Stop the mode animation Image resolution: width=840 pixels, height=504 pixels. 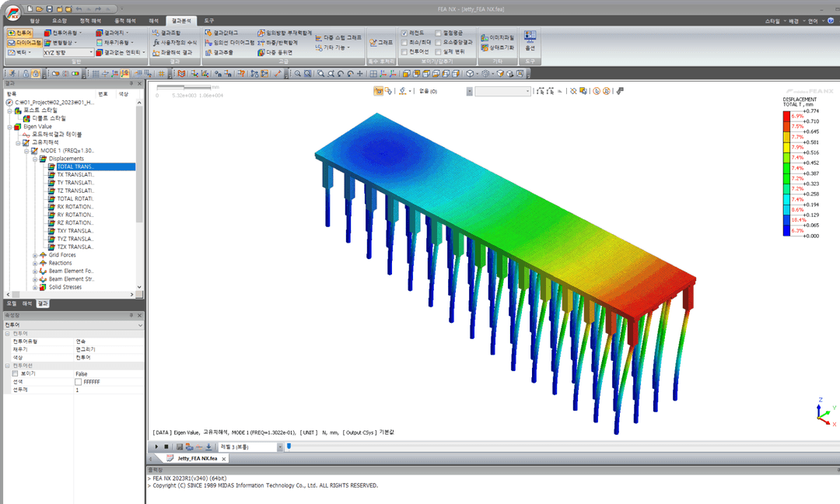point(166,446)
